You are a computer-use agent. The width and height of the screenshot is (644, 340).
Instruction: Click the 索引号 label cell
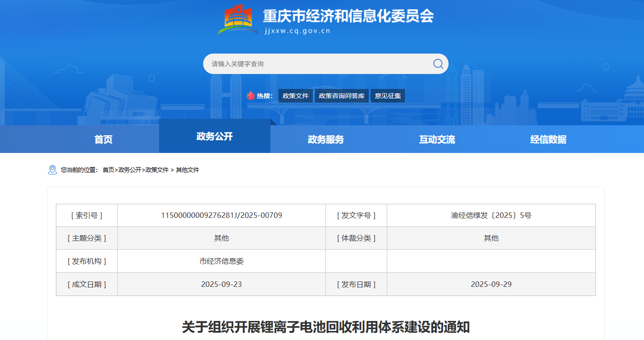87,215
